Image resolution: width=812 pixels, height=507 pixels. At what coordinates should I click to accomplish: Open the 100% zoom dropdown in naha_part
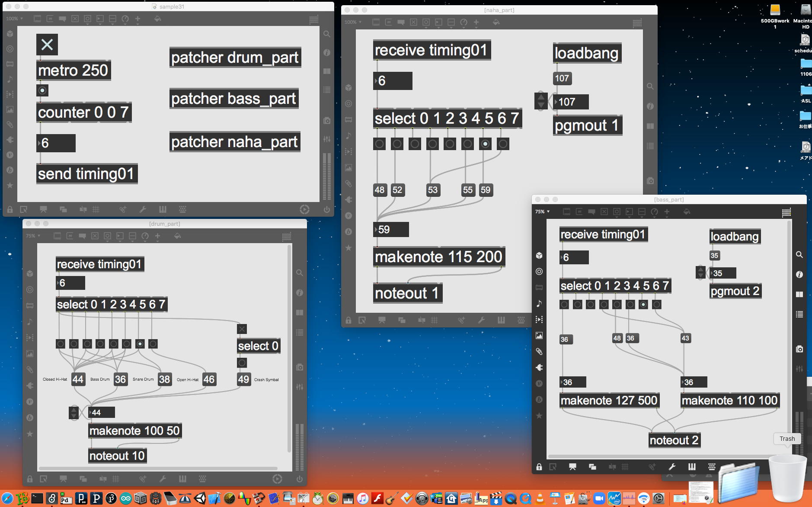tap(353, 22)
